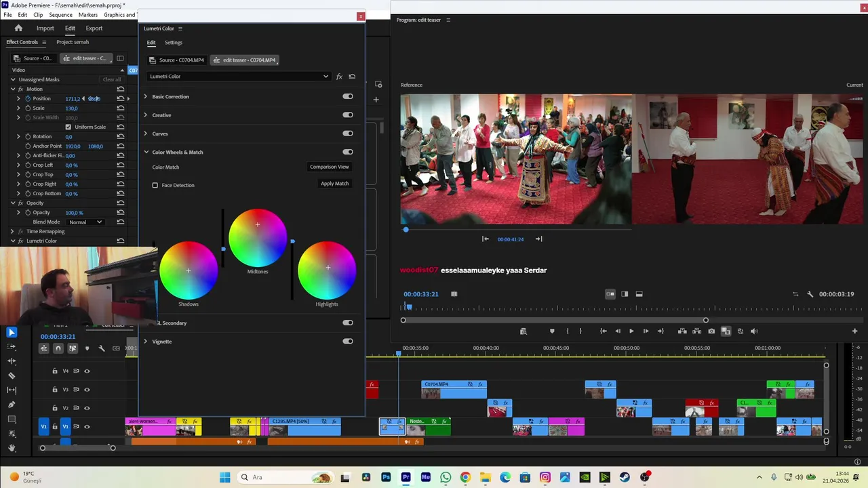
Task: Open the Blend Mode Normal dropdown
Action: pos(85,222)
